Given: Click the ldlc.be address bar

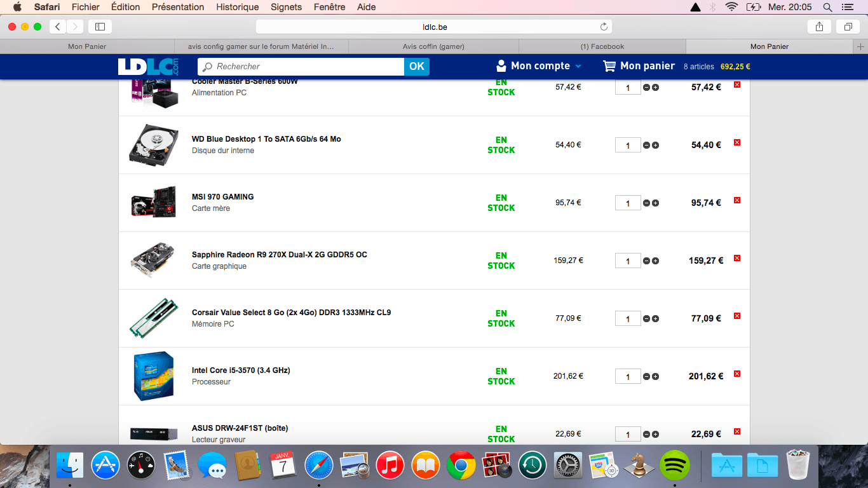Looking at the screenshot, I should point(434,27).
